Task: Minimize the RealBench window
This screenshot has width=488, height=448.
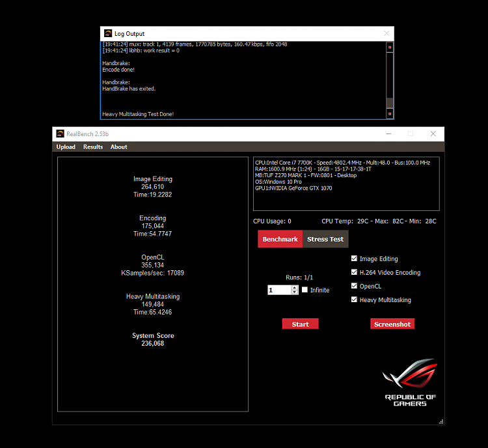Action: (388, 133)
